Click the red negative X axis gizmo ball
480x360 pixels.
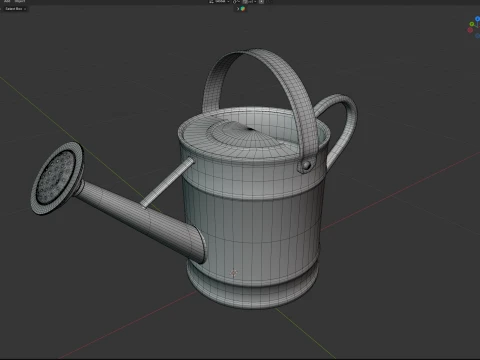(470, 30)
